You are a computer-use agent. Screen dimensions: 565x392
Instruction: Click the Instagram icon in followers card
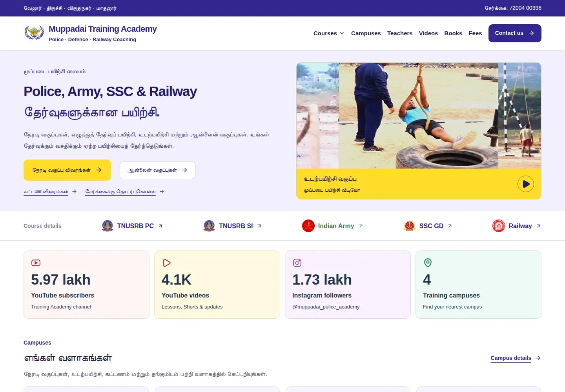pos(297,263)
